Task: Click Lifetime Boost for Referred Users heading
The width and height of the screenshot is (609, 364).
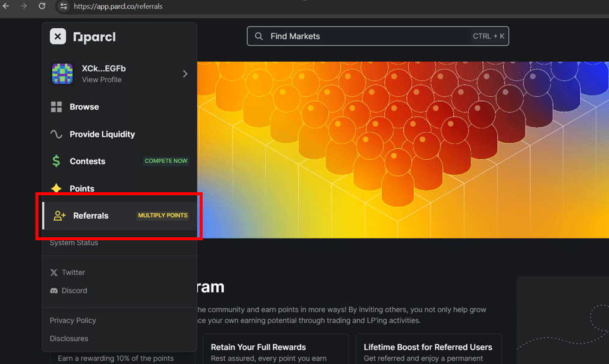Action: (x=428, y=347)
